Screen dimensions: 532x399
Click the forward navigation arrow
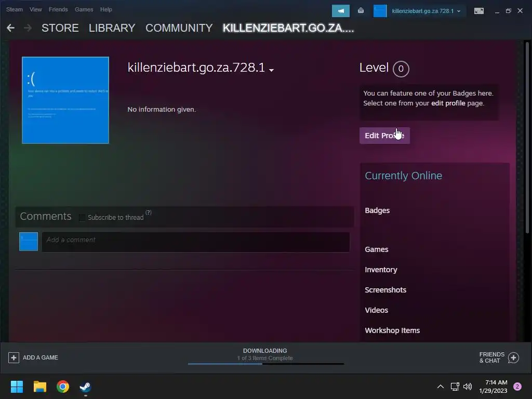tap(28, 28)
